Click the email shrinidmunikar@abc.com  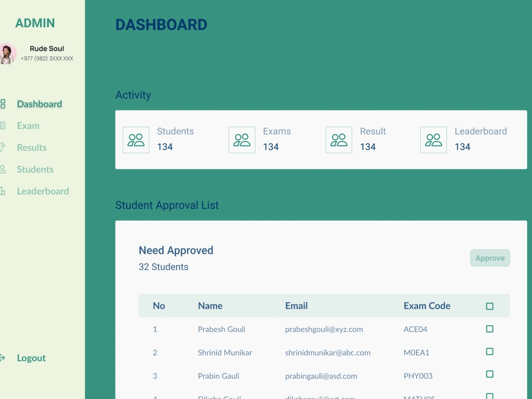pos(328,353)
